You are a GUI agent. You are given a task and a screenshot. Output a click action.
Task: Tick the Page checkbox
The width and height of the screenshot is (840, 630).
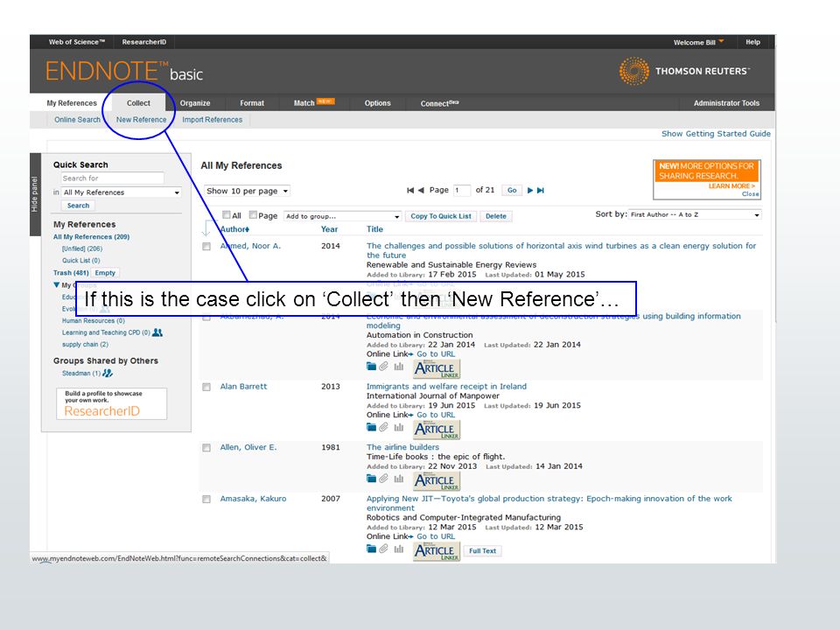[253, 215]
